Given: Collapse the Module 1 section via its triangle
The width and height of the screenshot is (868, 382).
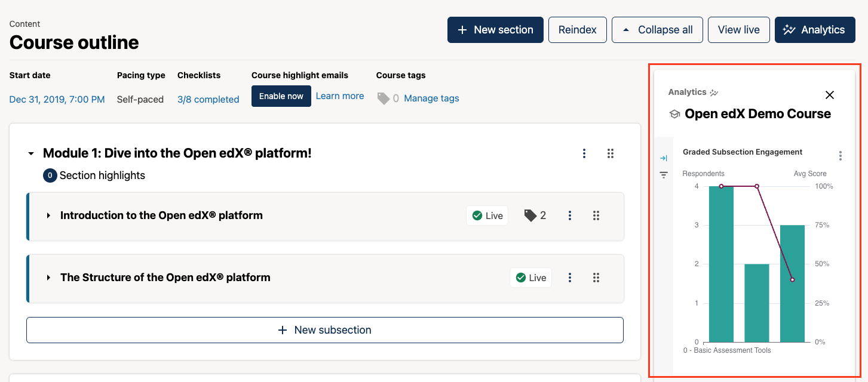Looking at the screenshot, I should pos(30,153).
